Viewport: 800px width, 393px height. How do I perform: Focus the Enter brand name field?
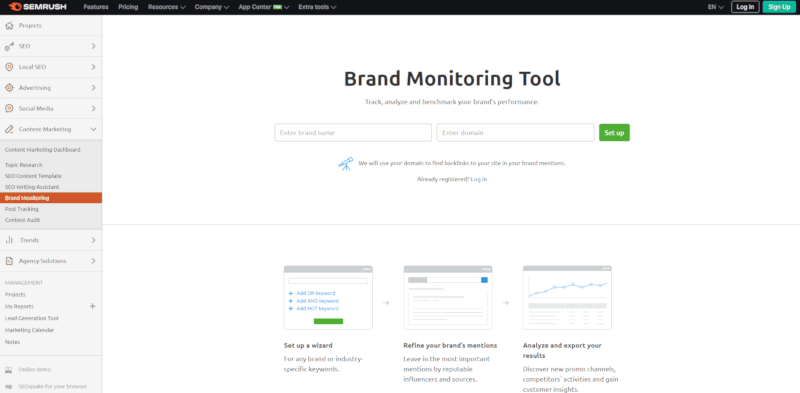353,133
